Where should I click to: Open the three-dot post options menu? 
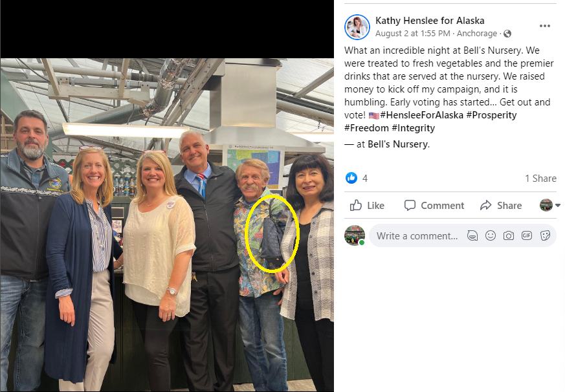pyautogui.click(x=544, y=26)
